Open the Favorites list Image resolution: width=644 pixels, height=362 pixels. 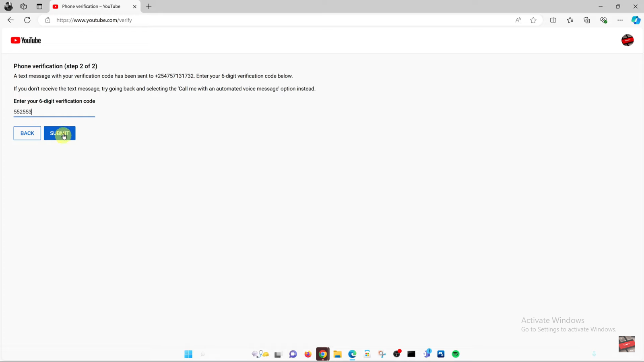coord(570,20)
